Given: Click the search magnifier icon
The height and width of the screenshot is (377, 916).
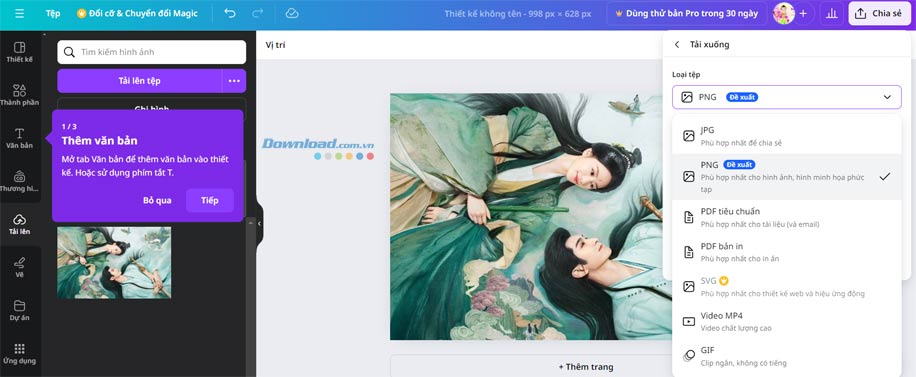Looking at the screenshot, I should 70,52.
